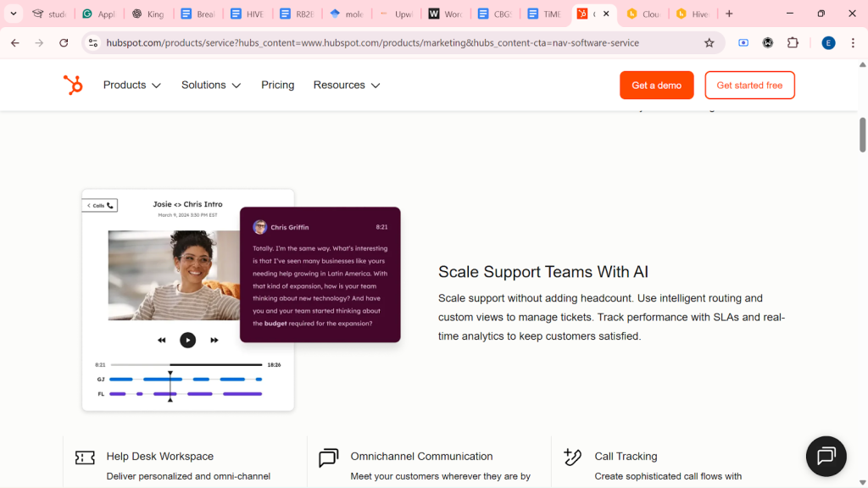Click the Get started free button
The width and height of the screenshot is (868, 488).
(x=749, y=85)
